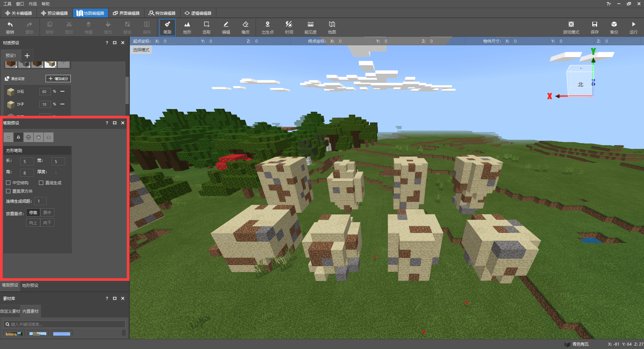Add a new material preset tab
The image size is (644, 349).
coord(27,55)
